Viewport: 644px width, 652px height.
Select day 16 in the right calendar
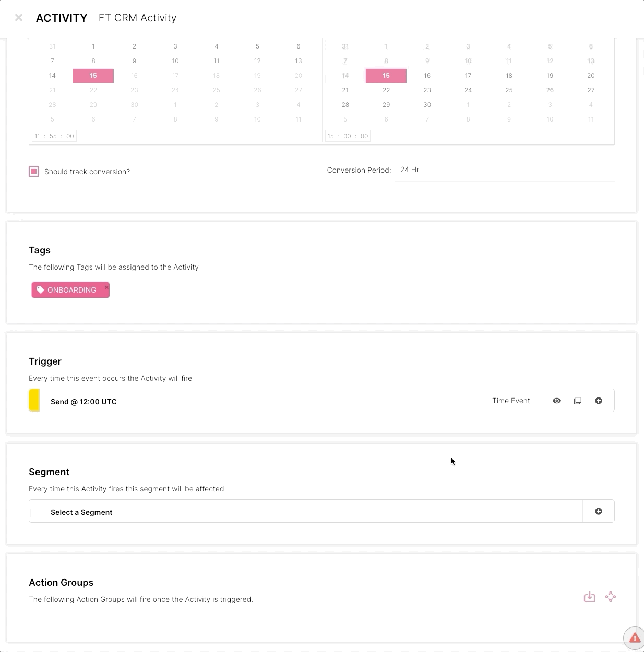(427, 76)
